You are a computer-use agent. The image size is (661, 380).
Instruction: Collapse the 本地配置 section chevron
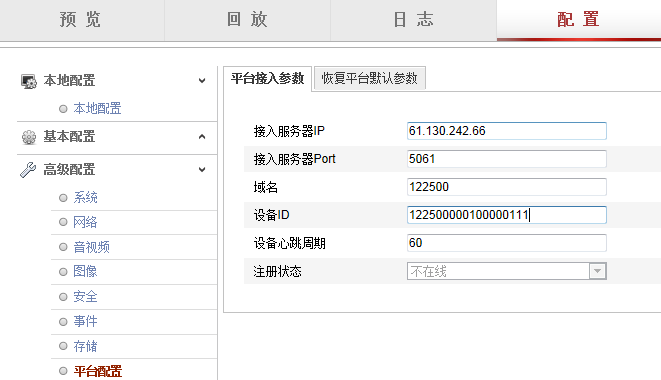[x=202, y=81]
